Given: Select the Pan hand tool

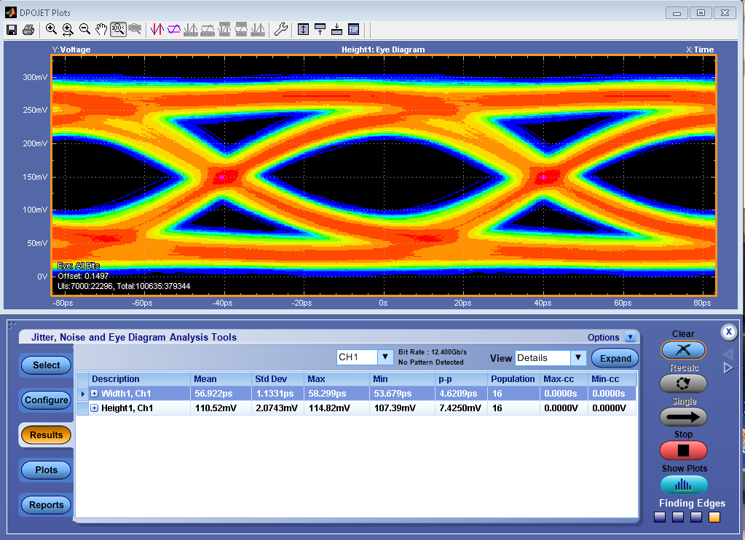Looking at the screenshot, I should pyautogui.click(x=101, y=29).
